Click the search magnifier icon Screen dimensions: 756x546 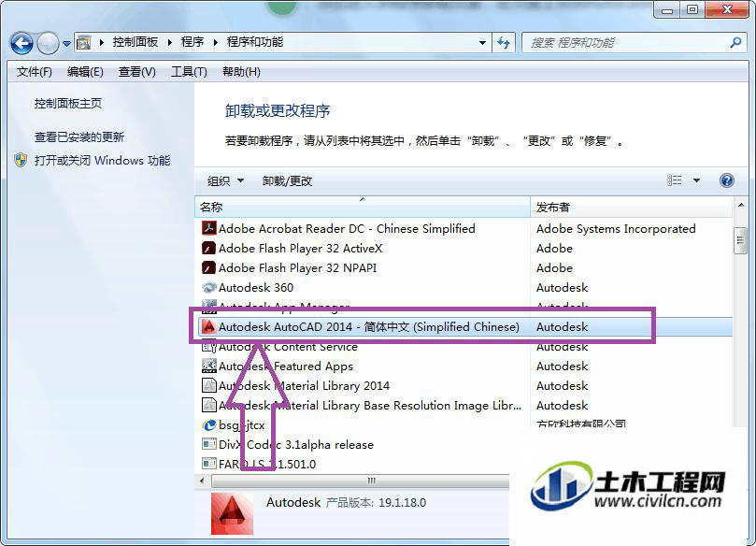[735, 42]
